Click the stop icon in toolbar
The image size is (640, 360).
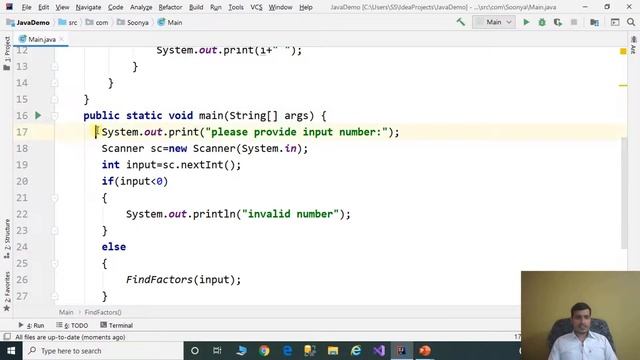pyautogui.click(x=574, y=22)
